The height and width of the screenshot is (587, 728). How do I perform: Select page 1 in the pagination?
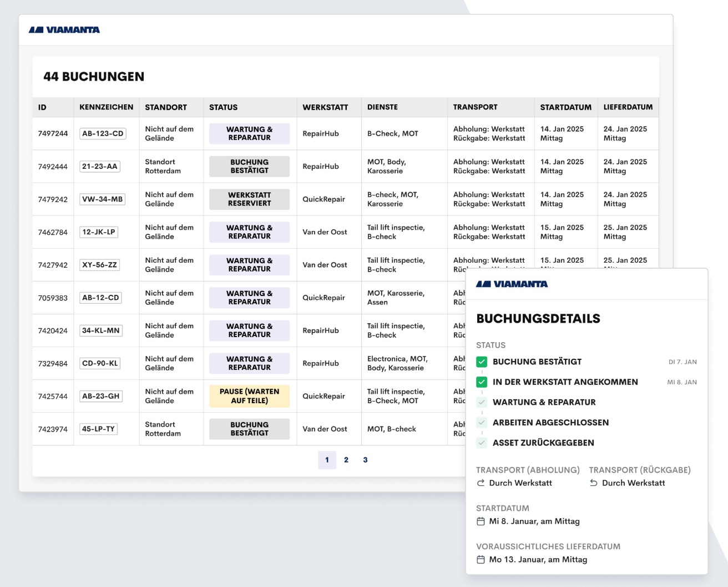327,460
